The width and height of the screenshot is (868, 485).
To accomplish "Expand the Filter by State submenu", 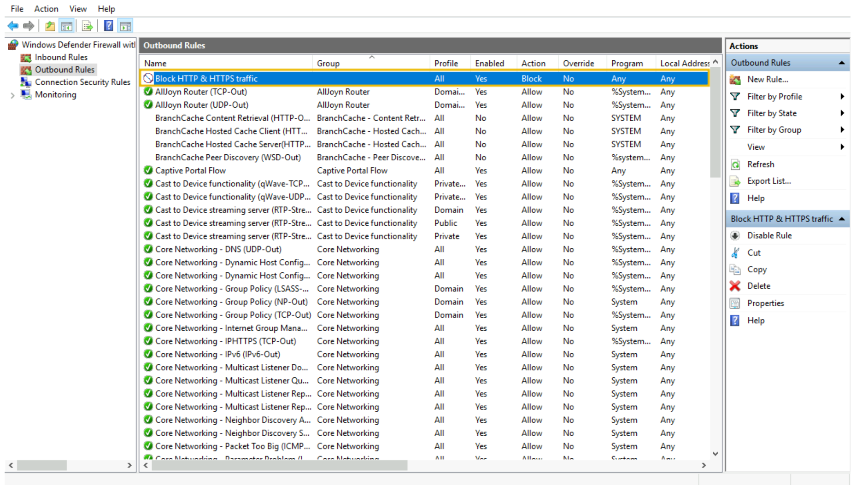I will [842, 113].
